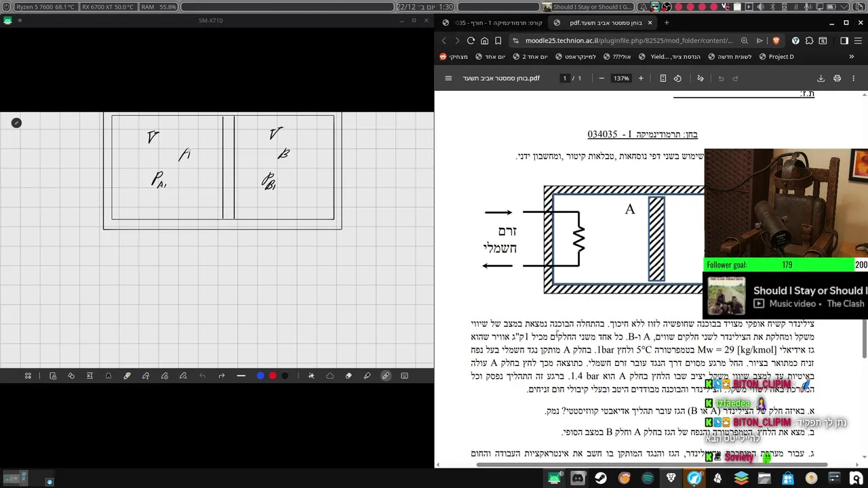Click the OBS icon in top panel
The image size is (868, 488).
pos(667,7)
